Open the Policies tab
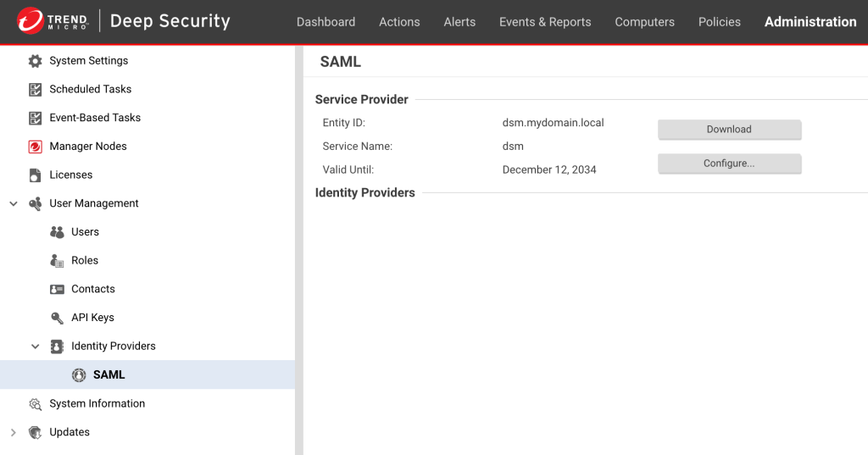 coord(719,21)
